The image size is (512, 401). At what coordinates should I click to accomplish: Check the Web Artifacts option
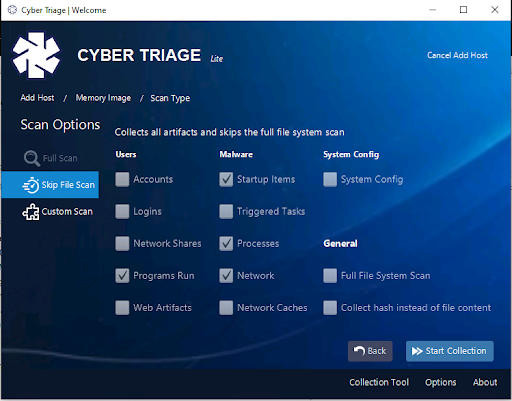click(x=122, y=308)
